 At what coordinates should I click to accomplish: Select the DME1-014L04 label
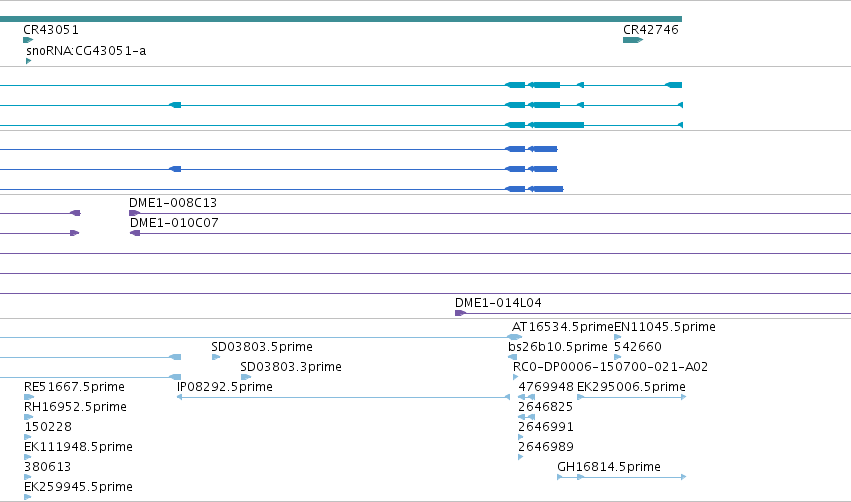point(498,303)
